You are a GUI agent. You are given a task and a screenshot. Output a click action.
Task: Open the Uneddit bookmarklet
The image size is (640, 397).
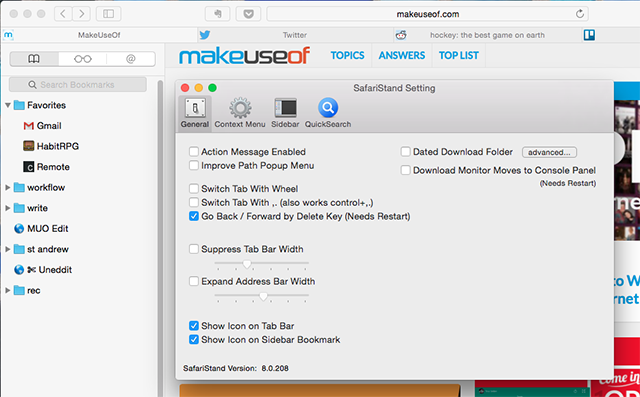tap(43, 270)
